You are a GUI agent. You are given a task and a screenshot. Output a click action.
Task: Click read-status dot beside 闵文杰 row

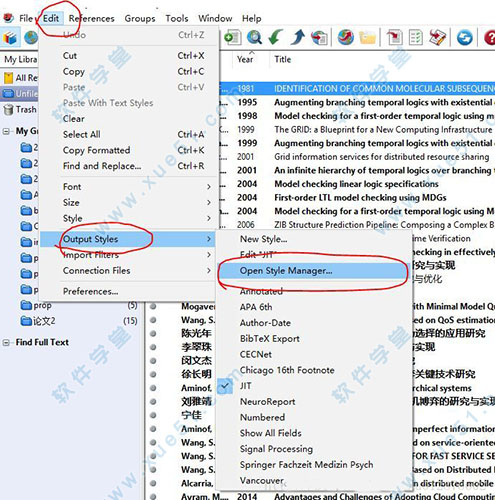[153, 361]
